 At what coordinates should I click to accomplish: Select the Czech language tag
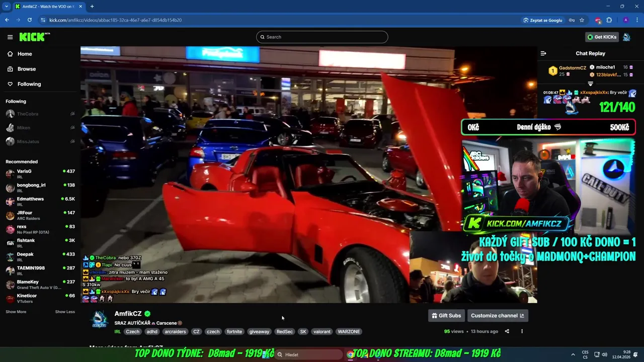(133, 332)
